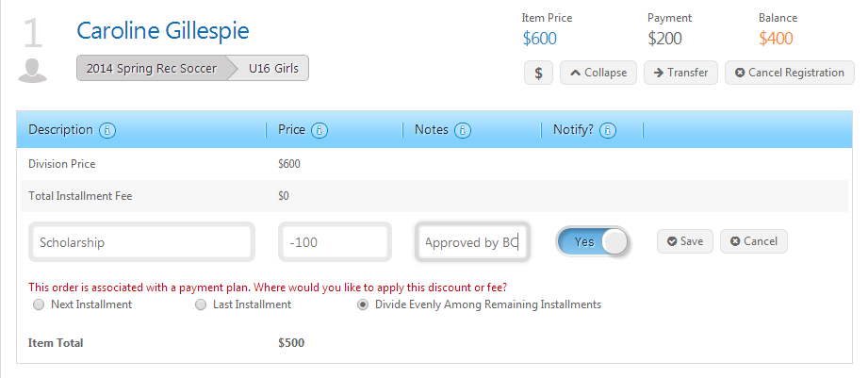
Task: Click the Scholarship description field
Action: coord(141,242)
